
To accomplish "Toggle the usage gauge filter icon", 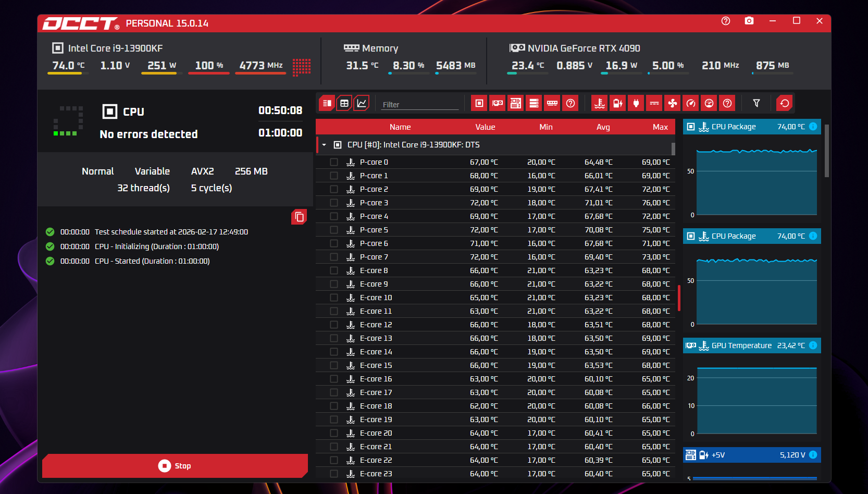I will tap(709, 103).
